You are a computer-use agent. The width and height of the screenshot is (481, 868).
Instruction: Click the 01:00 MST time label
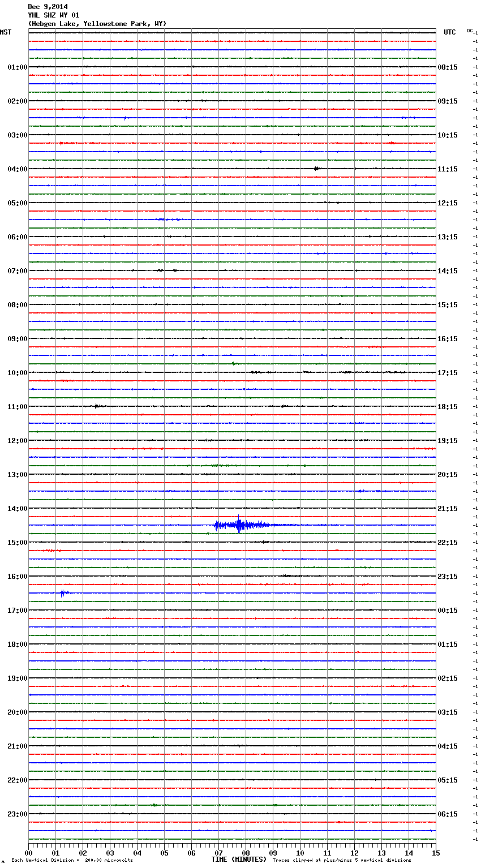18,67
